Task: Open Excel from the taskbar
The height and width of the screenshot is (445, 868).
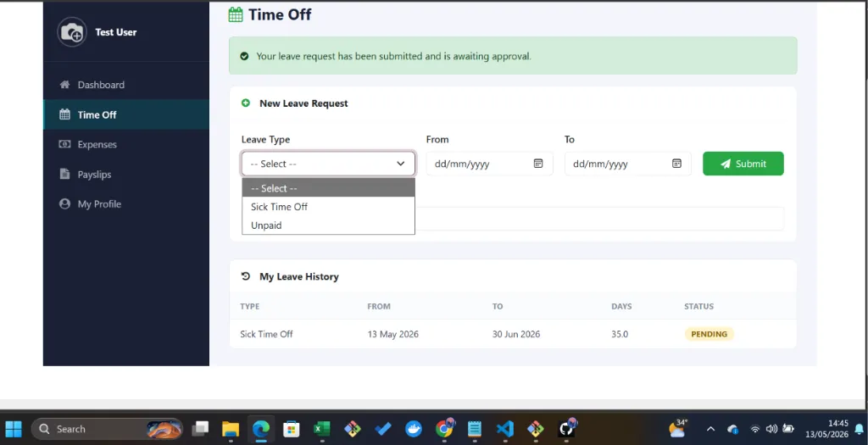Action: click(321, 429)
